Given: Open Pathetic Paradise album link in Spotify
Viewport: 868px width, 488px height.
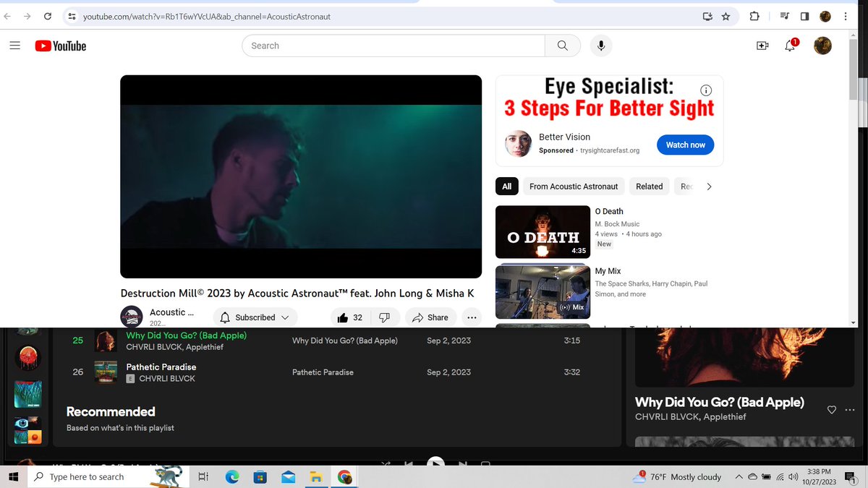Looking at the screenshot, I should 323,372.
